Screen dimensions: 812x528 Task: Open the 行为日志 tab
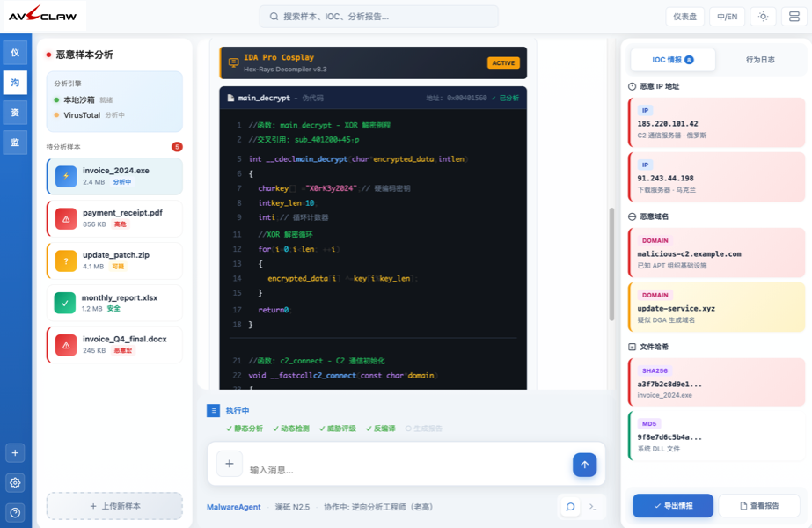[760, 60]
